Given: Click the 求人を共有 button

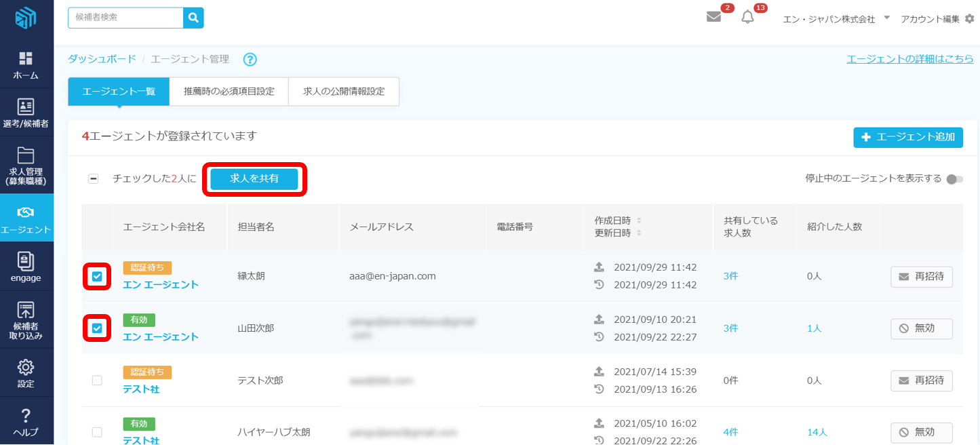Looking at the screenshot, I should click(x=254, y=179).
